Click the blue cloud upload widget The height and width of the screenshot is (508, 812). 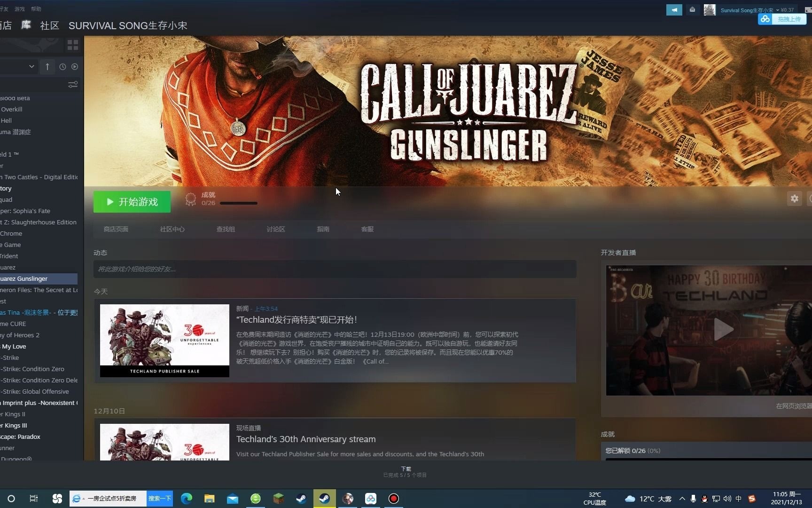[x=782, y=19]
